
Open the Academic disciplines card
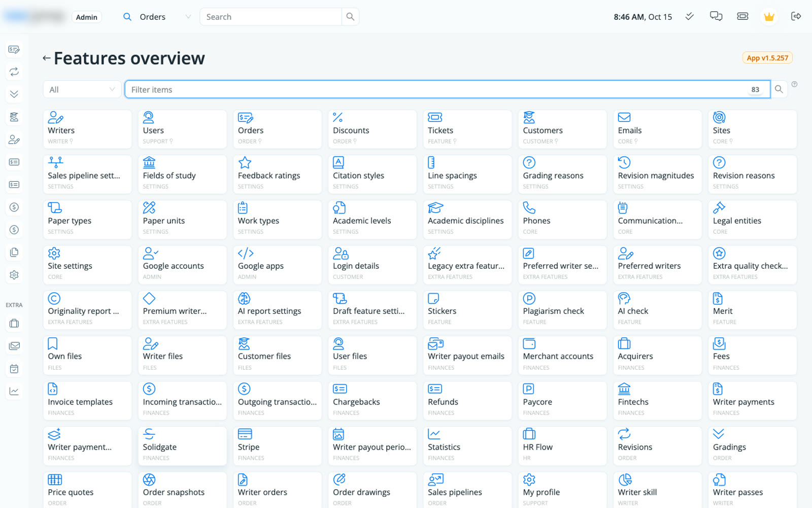click(467, 220)
